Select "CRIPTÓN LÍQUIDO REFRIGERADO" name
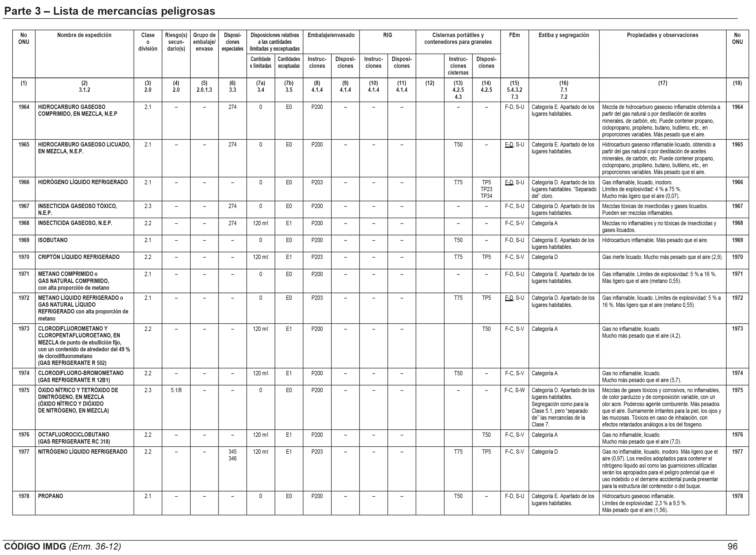 tap(79, 257)
